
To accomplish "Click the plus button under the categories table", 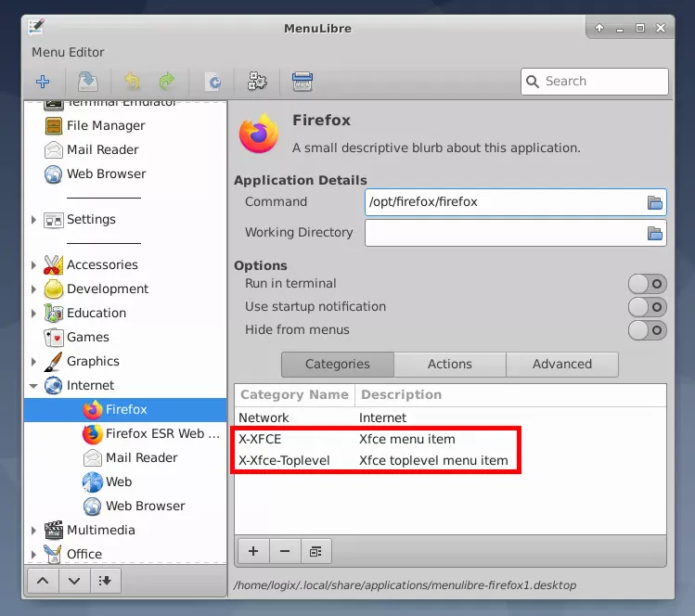I will pyautogui.click(x=253, y=551).
